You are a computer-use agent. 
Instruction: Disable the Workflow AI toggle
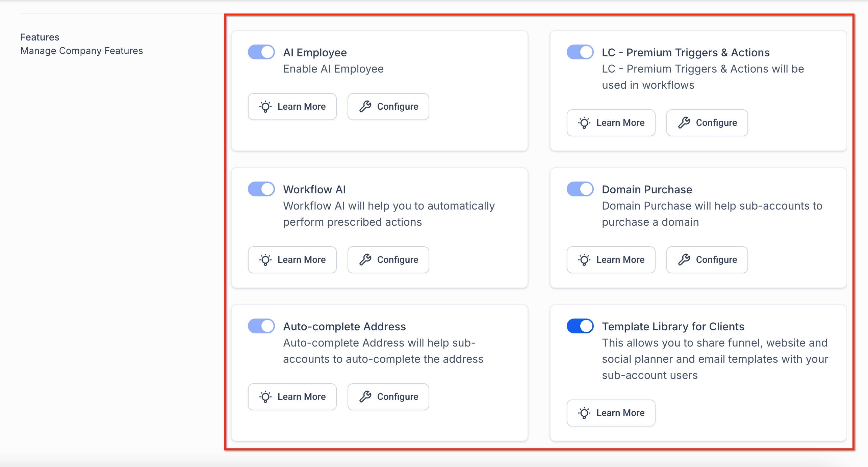click(261, 189)
